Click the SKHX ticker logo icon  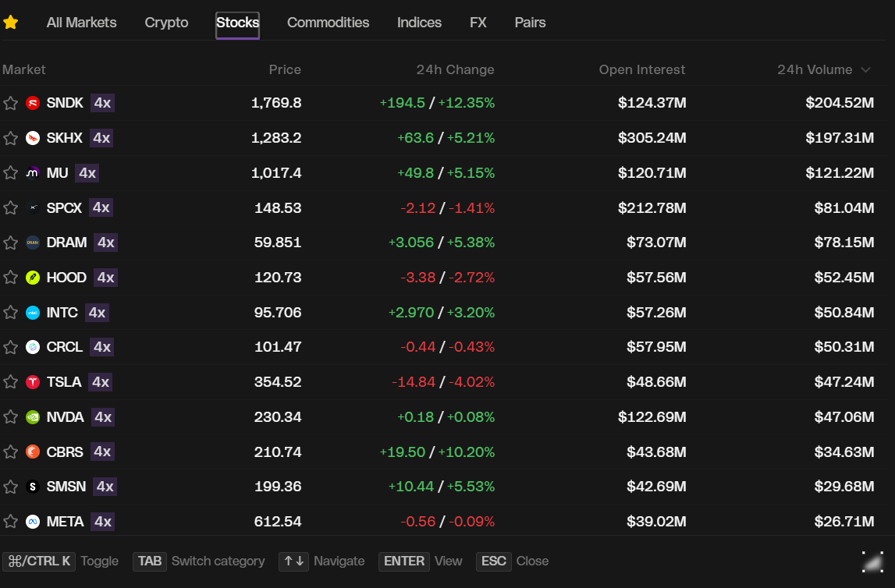click(33, 138)
